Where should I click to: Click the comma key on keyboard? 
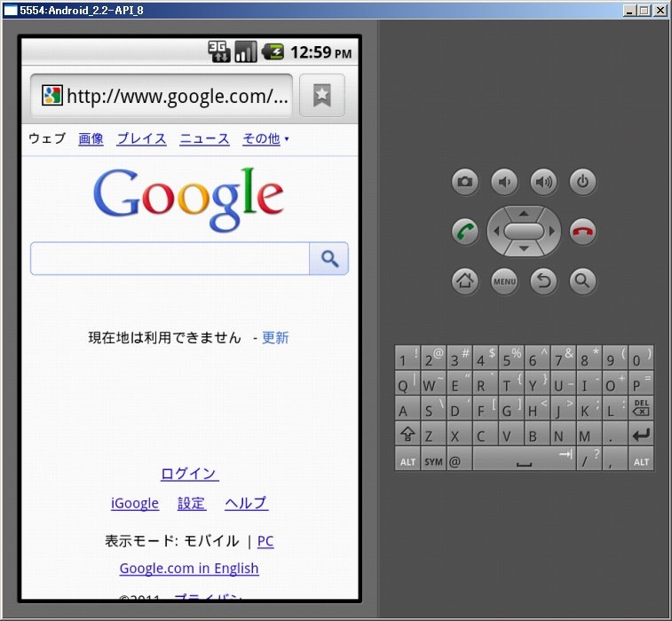click(x=614, y=459)
